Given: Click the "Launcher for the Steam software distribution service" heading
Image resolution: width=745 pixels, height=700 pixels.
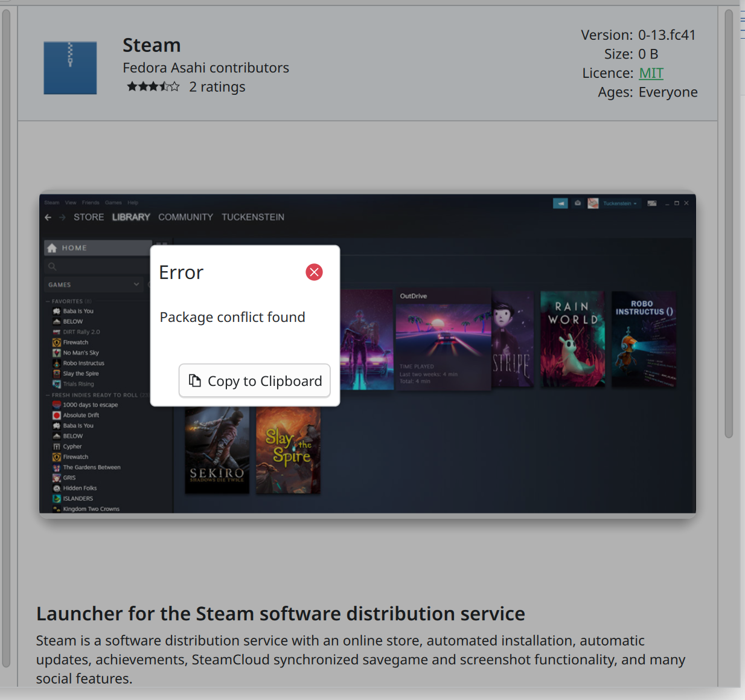Looking at the screenshot, I should (x=281, y=614).
